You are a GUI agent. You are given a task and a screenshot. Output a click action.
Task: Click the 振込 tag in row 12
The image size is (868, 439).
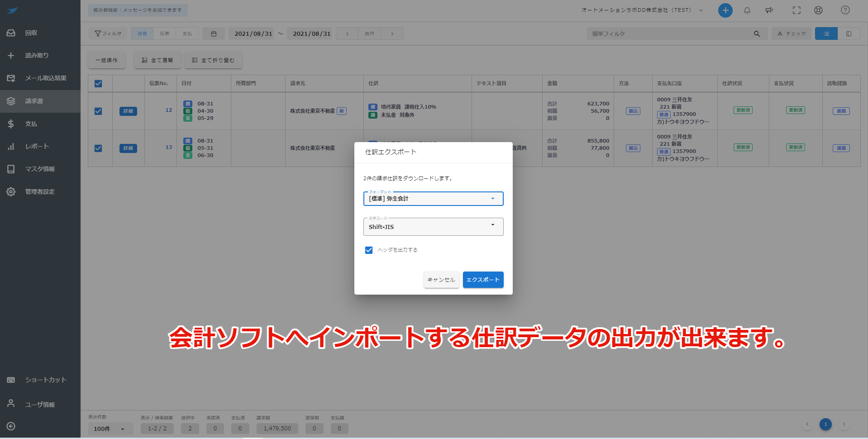pos(633,111)
